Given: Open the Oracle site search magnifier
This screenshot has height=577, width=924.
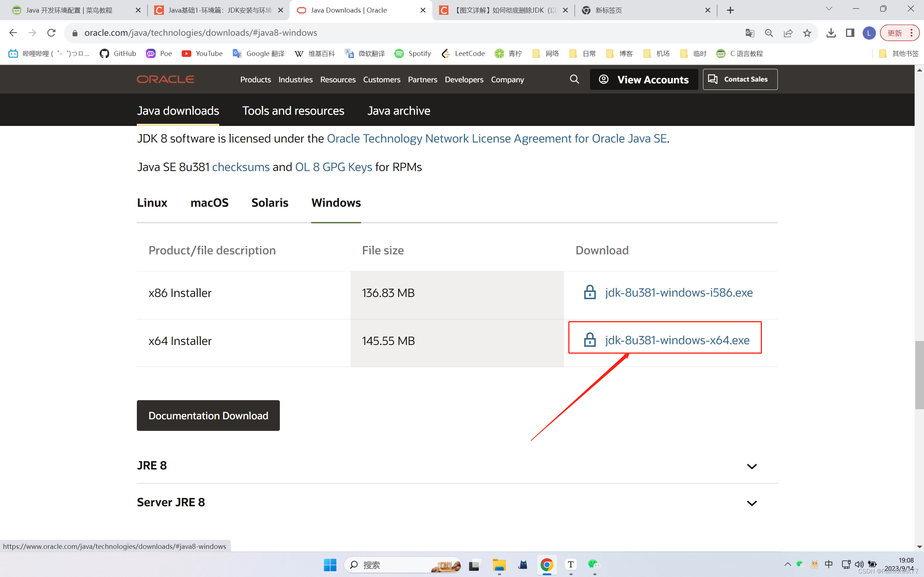Looking at the screenshot, I should coord(574,79).
